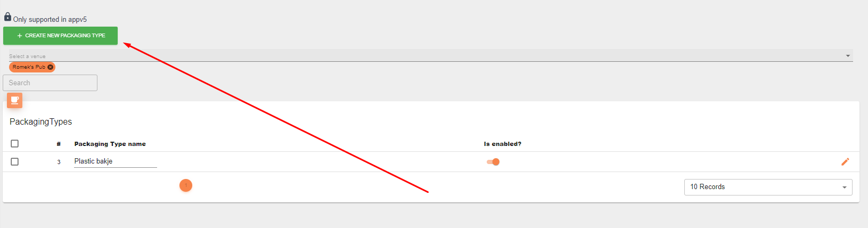Sort by the Packaging Type name column
The image size is (868, 228).
tap(110, 144)
